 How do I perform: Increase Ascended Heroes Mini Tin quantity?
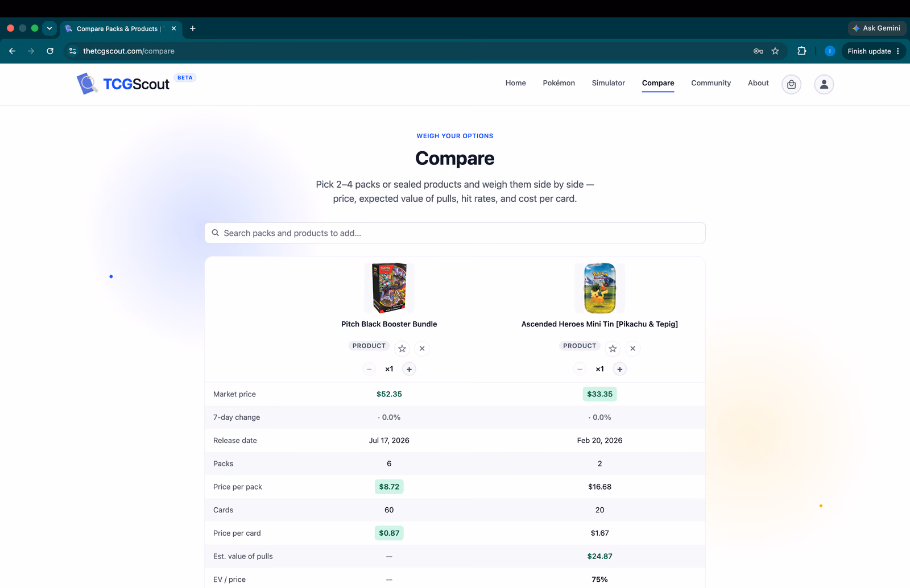[620, 369]
